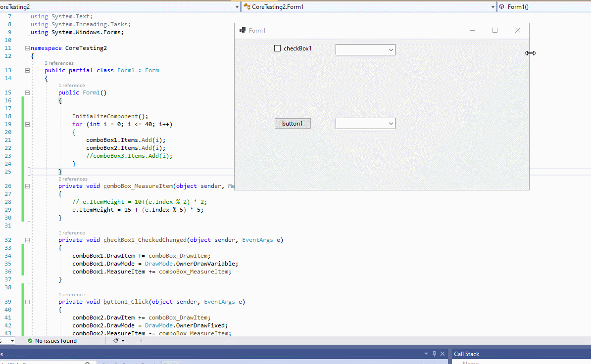
Task: Click the green 'No issues found' checkmark icon
Action: coord(30,340)
